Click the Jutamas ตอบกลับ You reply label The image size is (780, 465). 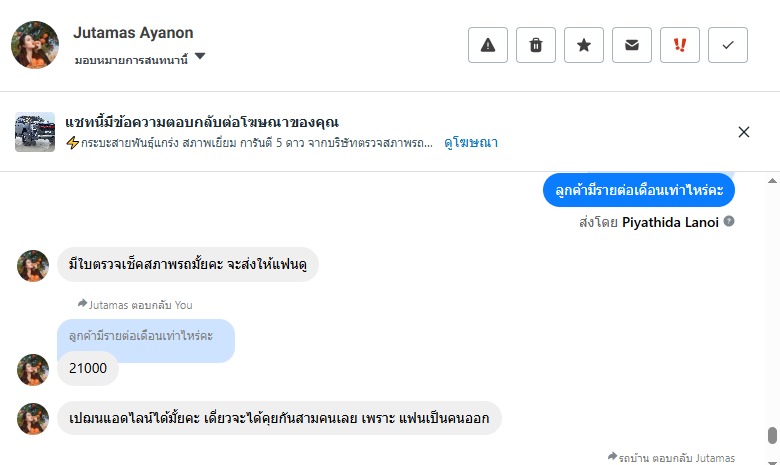tap(135, 304)
